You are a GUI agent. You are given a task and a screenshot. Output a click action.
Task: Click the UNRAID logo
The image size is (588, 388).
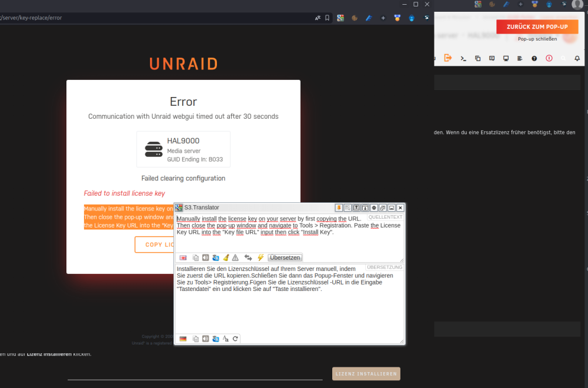pyautogui.click(x=183, y=64)
